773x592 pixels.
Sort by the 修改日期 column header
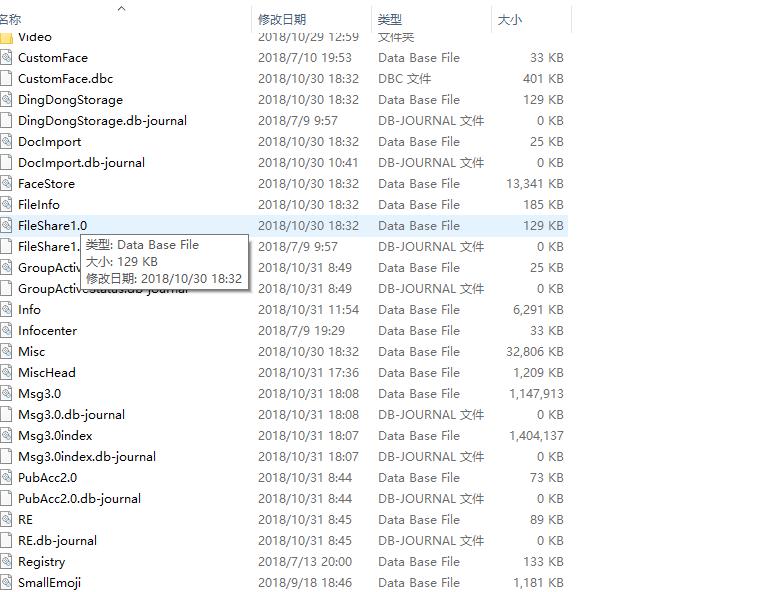tap(282, 20)
